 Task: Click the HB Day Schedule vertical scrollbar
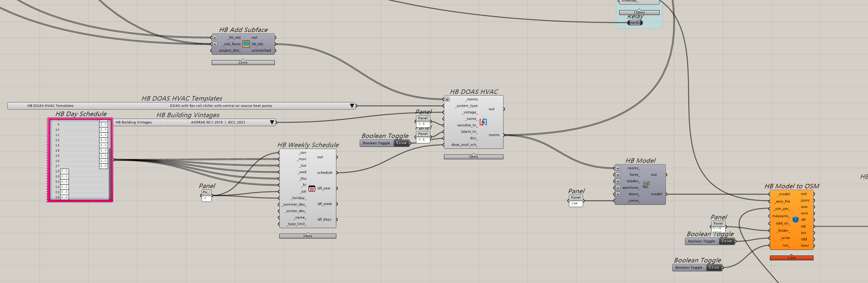pos(110,158)
